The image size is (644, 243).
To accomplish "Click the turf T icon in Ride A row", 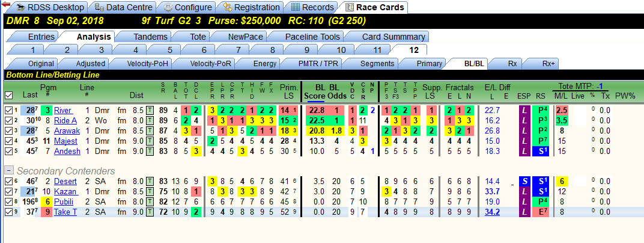I will point(150,120).
